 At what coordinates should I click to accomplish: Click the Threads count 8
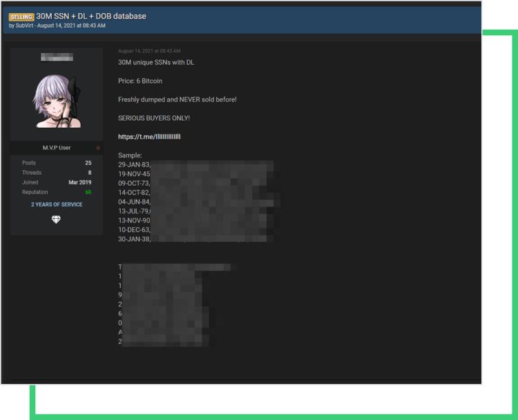[89, 173]
